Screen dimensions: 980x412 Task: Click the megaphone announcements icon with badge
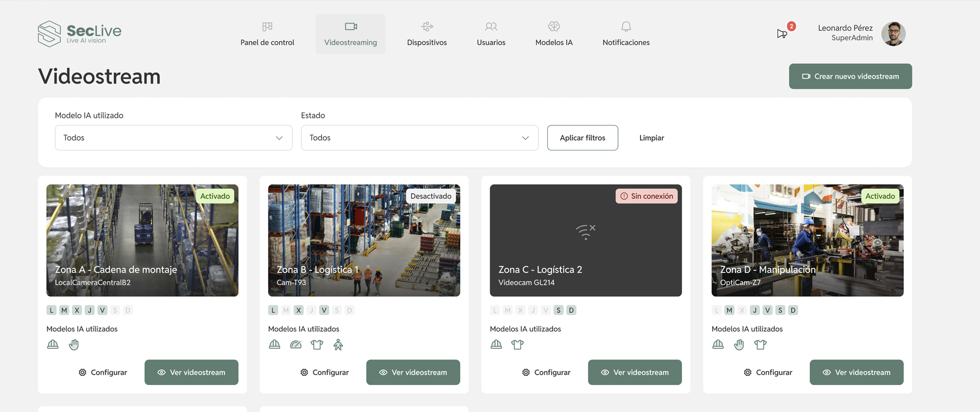(782, 34)
